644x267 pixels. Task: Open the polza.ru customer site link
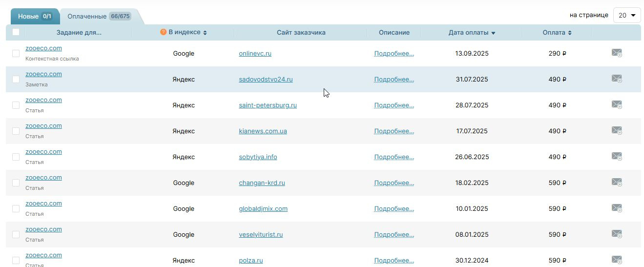tap(251, 260)
